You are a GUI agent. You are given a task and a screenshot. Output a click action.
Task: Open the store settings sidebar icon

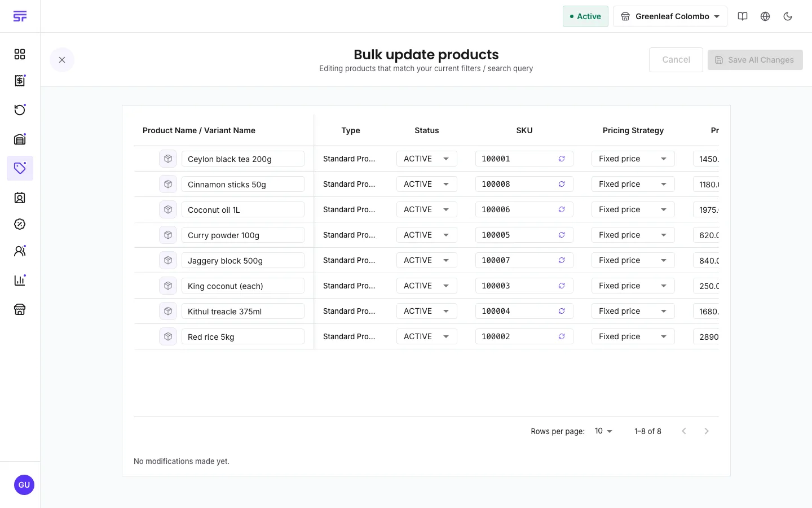[x=20, y=309]
